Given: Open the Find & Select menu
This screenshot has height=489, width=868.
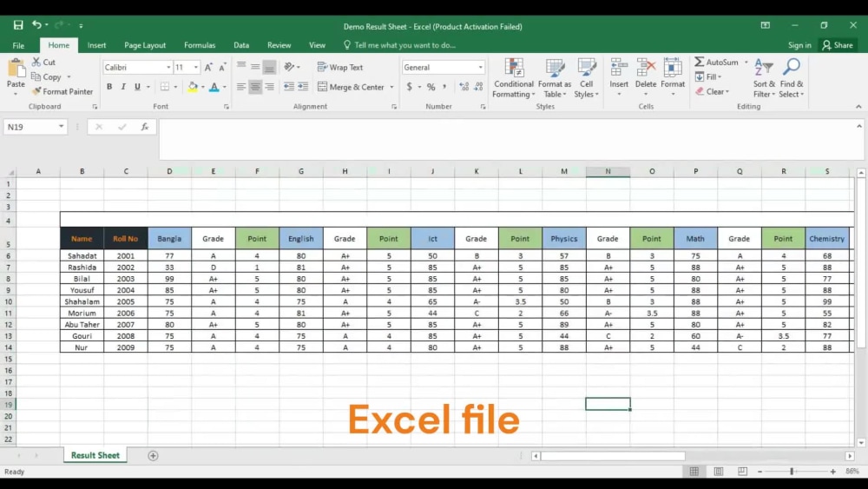Looking at the screenshot, I should pos(792,78).
